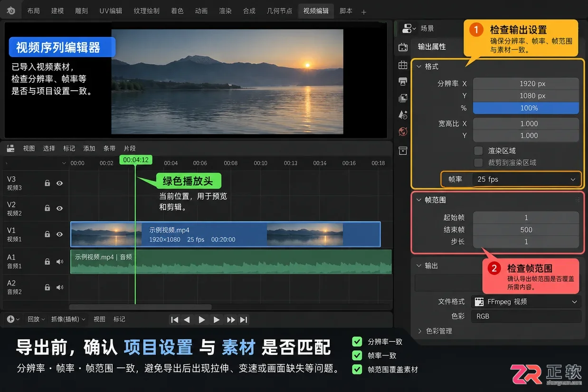Expand the 色彩管理 panel
588x392 pixels.
[419, 331]
